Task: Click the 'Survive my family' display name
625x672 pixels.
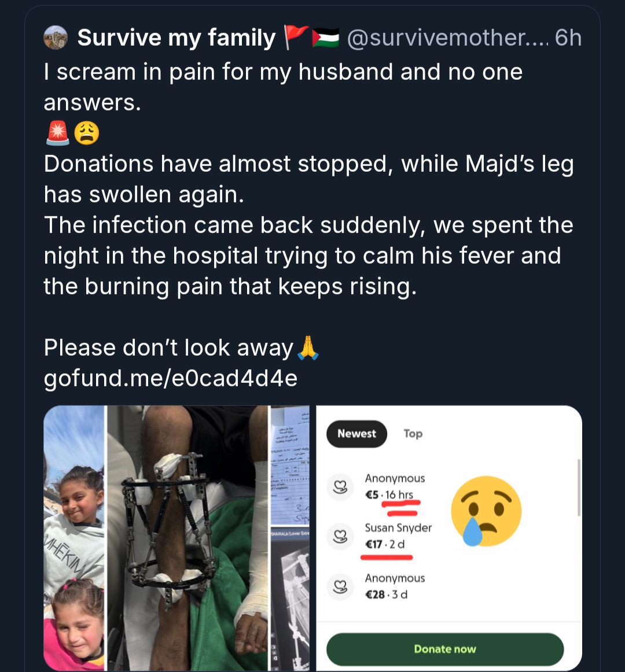Action: (177, 38)
